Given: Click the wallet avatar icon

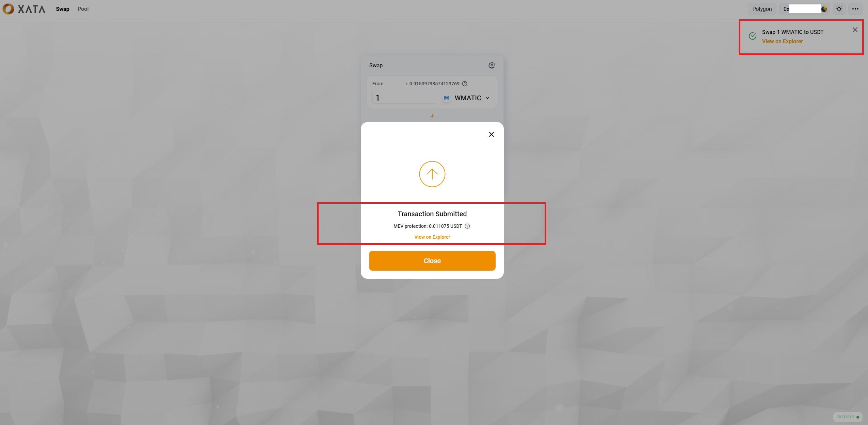Looking at the screenshot, I should (x=824, y=9).
